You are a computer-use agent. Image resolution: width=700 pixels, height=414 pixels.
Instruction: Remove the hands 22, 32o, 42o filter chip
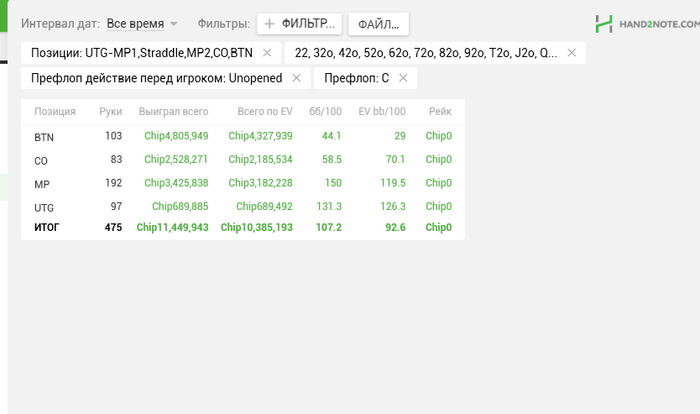click(572, 53)
